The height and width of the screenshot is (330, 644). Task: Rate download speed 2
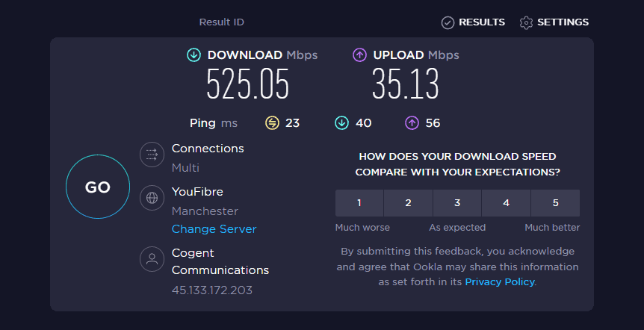pyautogui.click(x=408, y=203)
